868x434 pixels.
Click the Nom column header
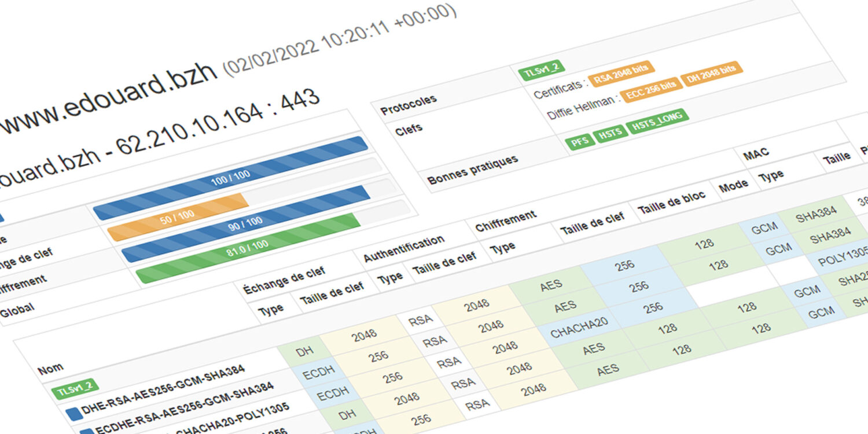51,367
